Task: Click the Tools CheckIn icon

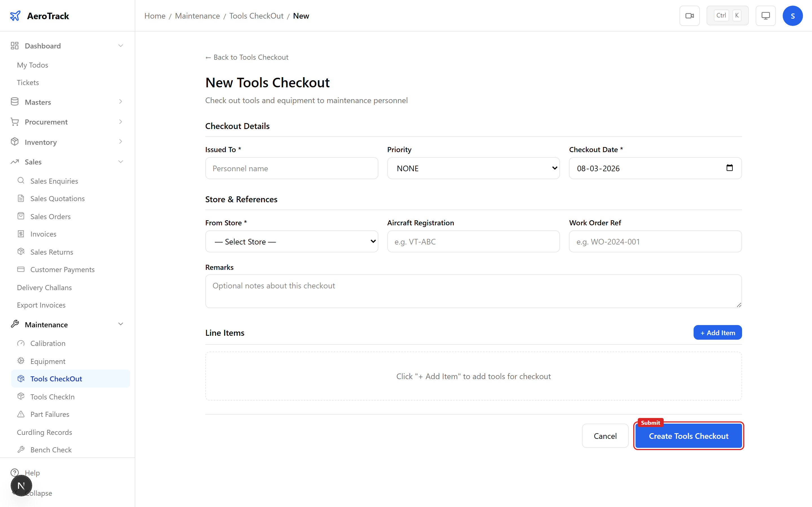Action: tap(21, 396)
